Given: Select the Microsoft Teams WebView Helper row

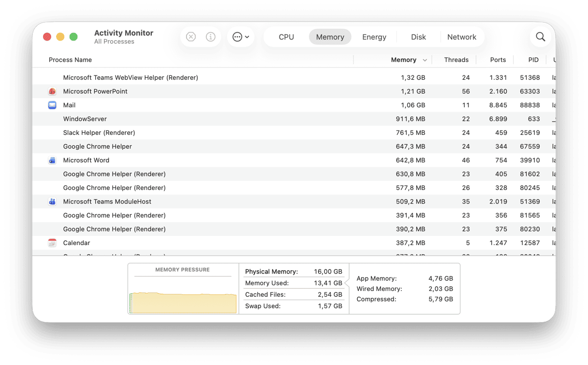Looking at the screenshot, I should click(x=294, y=77).
